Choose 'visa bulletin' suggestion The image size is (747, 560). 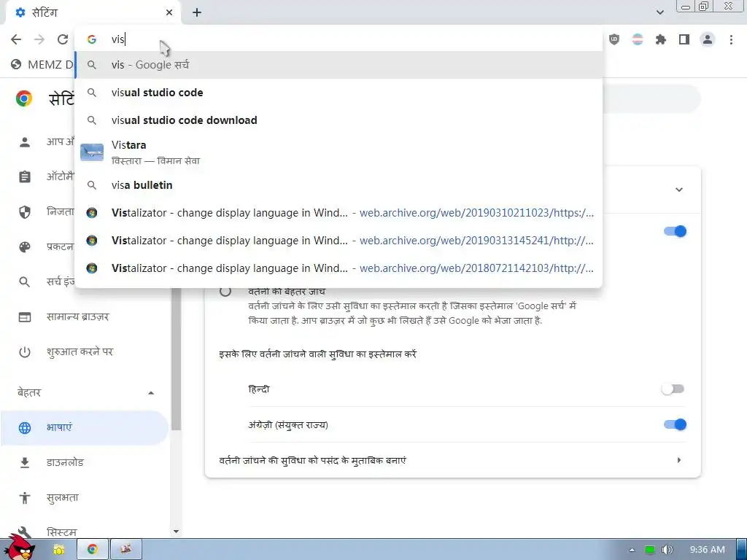pos(338,185)
